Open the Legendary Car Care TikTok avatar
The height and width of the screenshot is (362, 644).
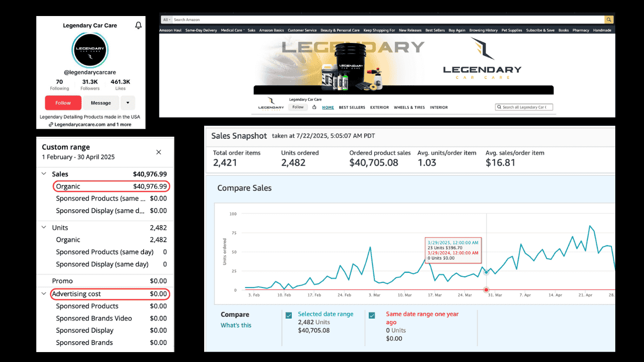(90, 50)
